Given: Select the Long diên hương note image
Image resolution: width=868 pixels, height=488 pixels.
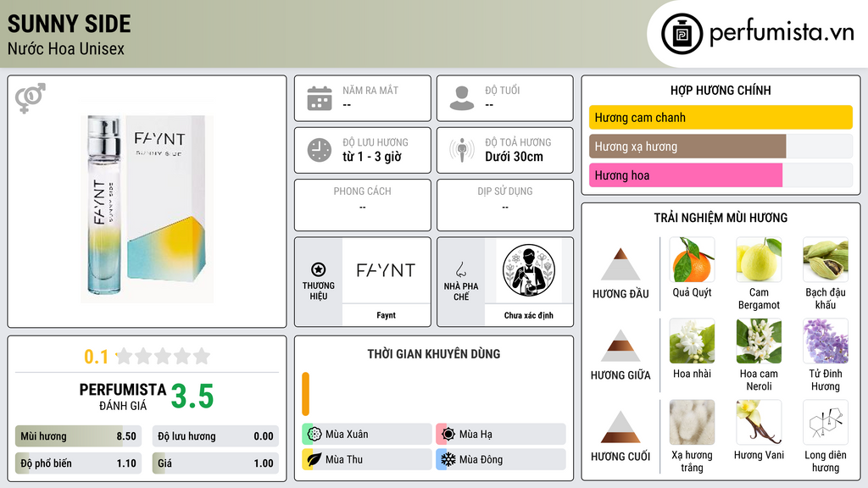Looking at the screenshot, I should tap(826, 422).
